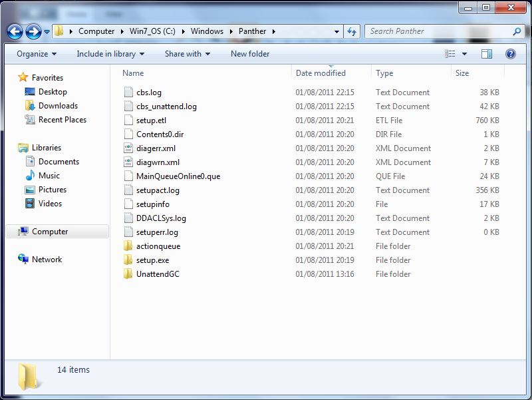The image size is (532, 400).
Task: Refresh the Panther folder view
Action: pos(352,31)
